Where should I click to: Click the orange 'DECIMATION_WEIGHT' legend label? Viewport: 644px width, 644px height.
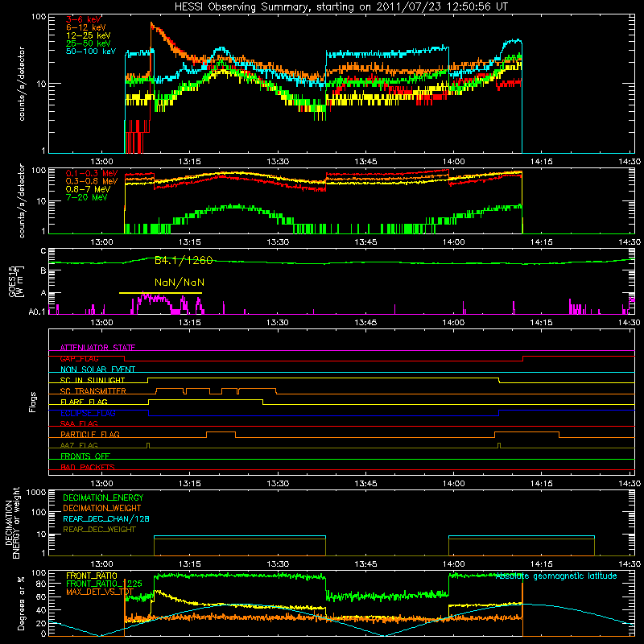pyautogui.click(x=102, y=509)
